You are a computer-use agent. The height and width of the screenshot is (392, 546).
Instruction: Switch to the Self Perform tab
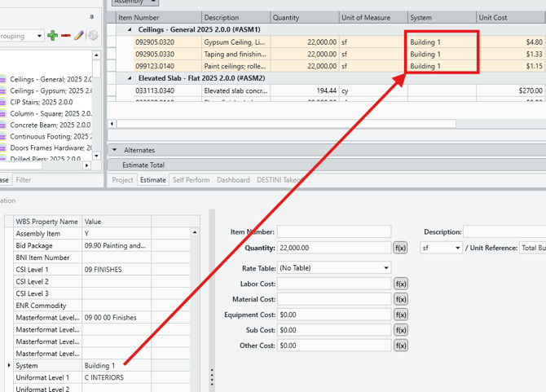click(x=190, y=180)
